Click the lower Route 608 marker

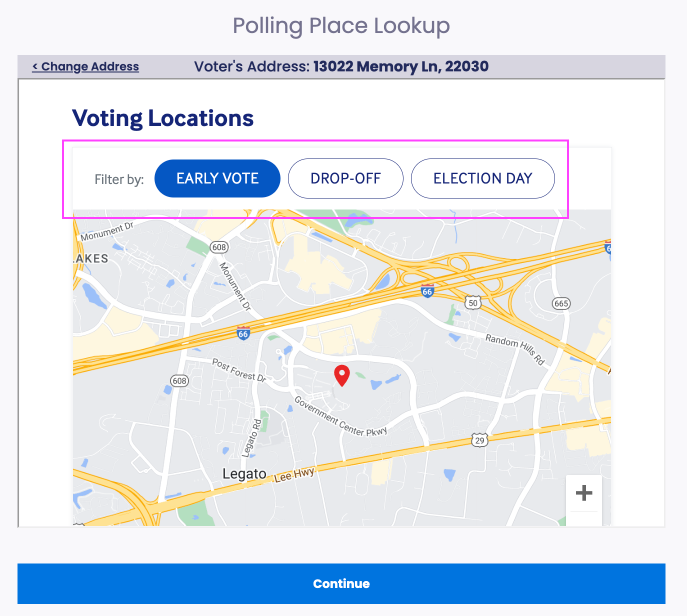179,380
